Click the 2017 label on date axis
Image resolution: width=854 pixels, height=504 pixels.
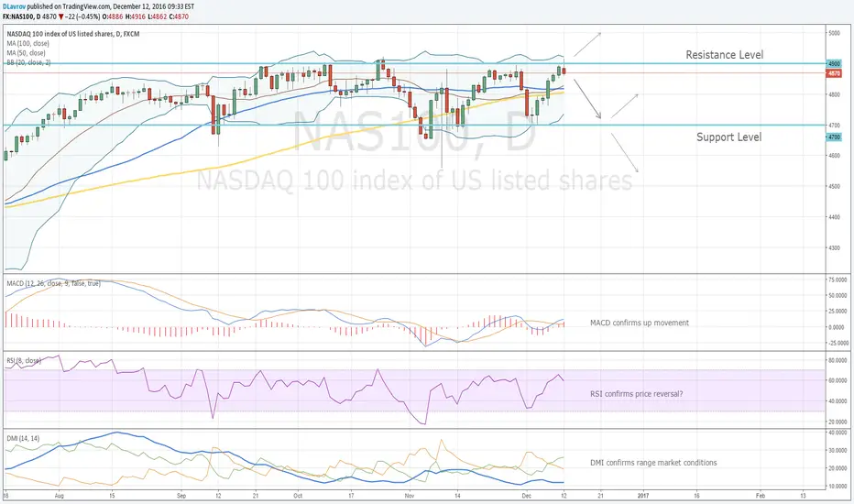pyautogui.click(x=643, y=496)
